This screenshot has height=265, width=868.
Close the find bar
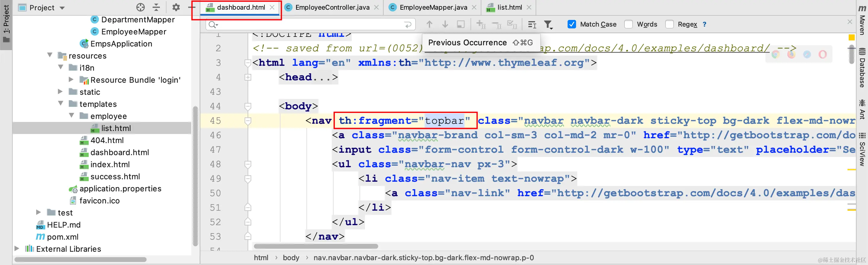[x=850, y=22]
